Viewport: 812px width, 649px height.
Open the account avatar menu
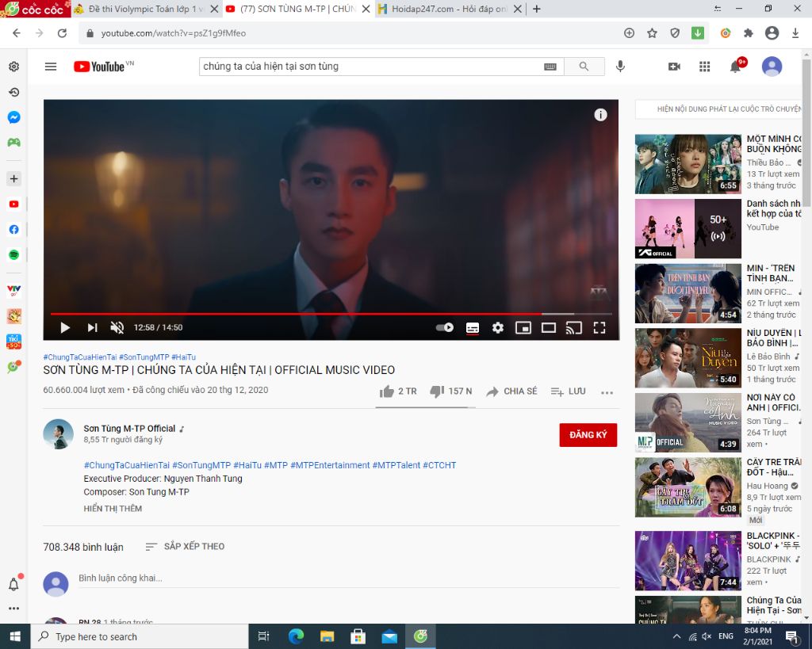click(772, 67)
